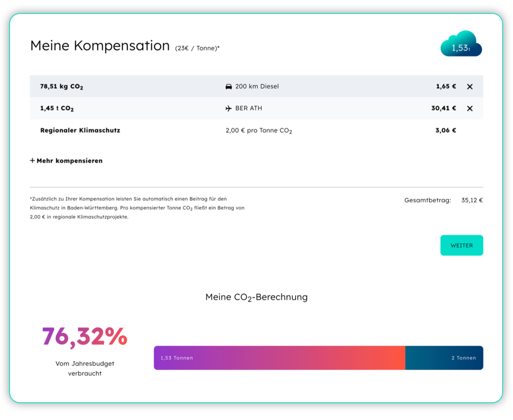Click the 23€ / Tonne price note

tap(197, 48)
